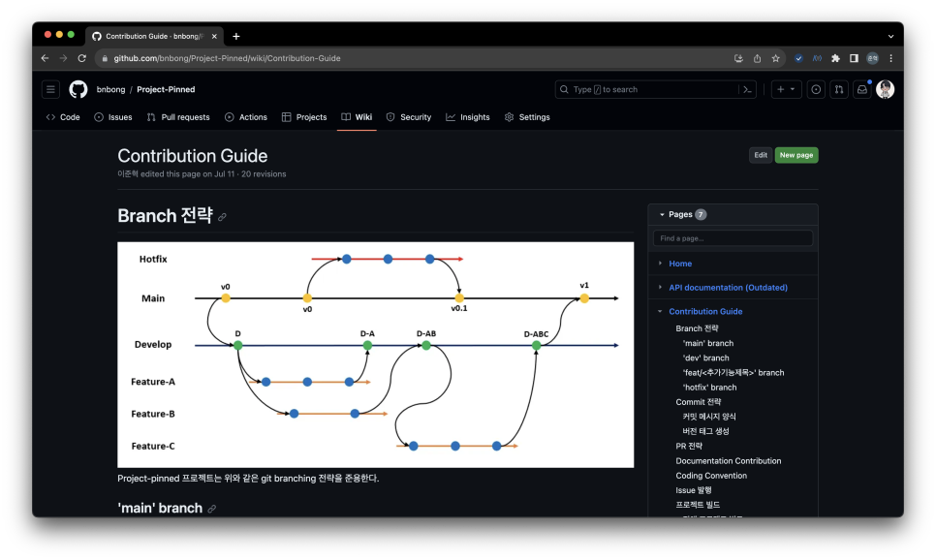Open the Chrome three-dot menu
Viewport: 936px width, 560px height.
coord(891,58)
